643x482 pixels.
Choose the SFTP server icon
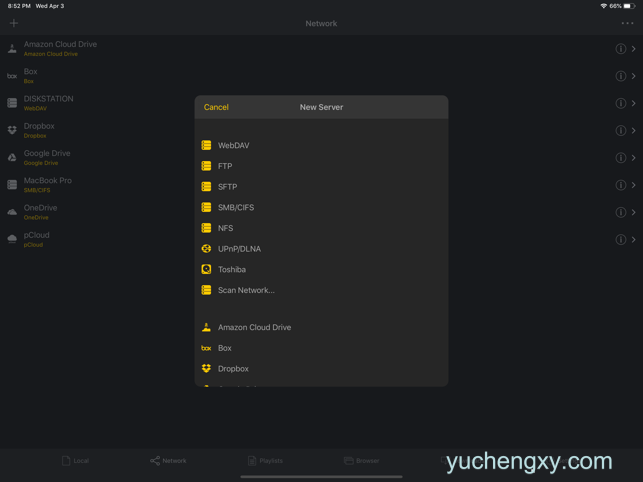[x=206, y=187]
